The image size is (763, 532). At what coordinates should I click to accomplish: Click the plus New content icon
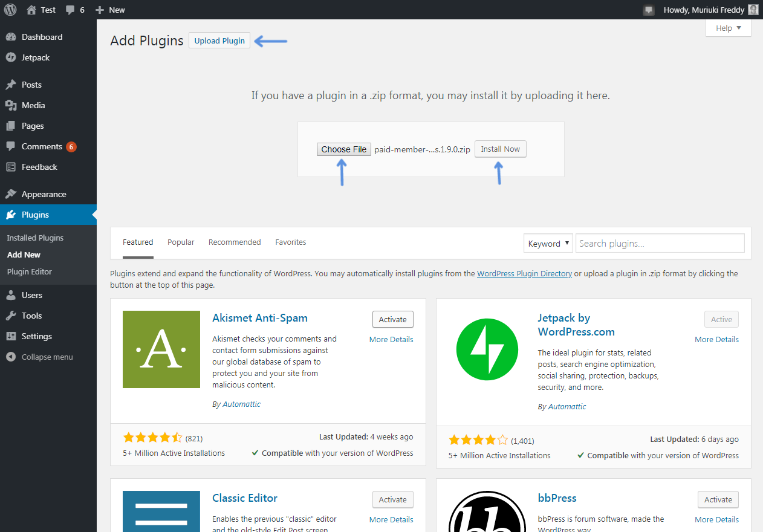coord(100,10)
